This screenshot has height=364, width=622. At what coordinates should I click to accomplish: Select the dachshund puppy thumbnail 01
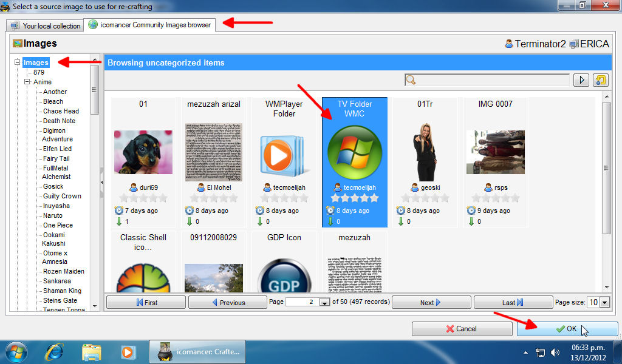[x=143, y=152]
